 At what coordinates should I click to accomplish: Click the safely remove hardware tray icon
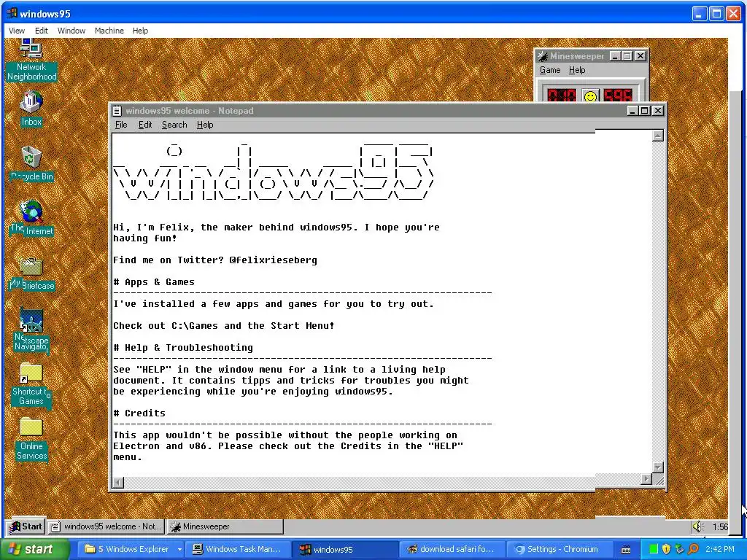[679, 549]
